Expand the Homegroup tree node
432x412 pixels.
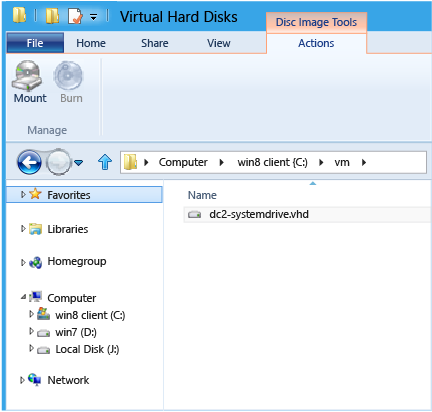(23, 262)
